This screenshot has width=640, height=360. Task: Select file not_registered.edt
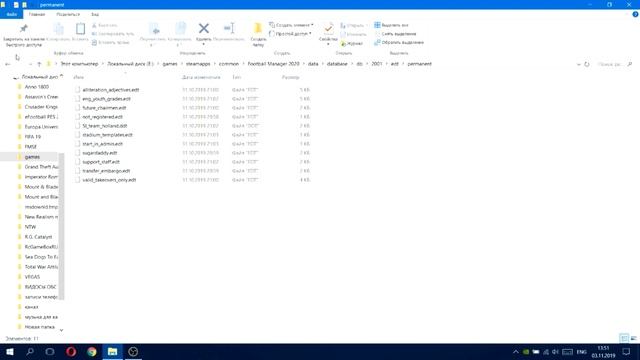coord(102,117)
